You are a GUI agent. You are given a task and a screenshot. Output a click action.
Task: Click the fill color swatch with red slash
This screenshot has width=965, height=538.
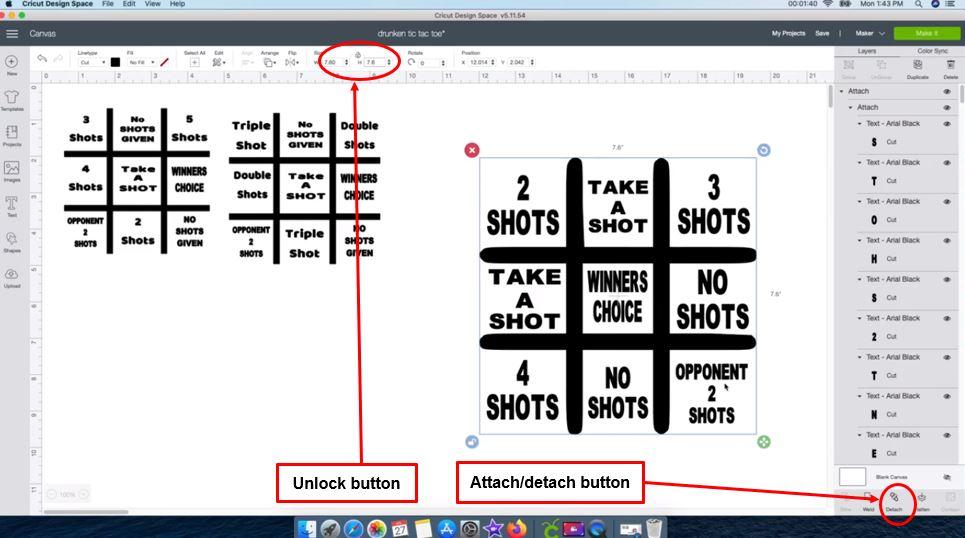point(164,62)
